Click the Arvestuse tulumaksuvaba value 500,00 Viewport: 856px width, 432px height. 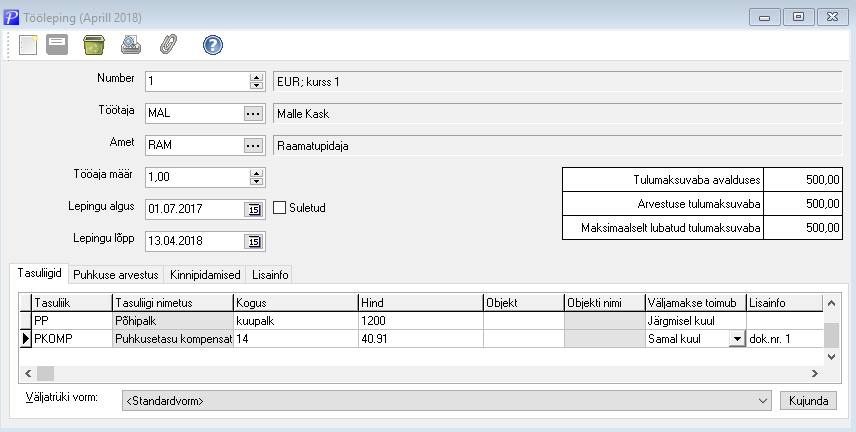pos(802,204)
